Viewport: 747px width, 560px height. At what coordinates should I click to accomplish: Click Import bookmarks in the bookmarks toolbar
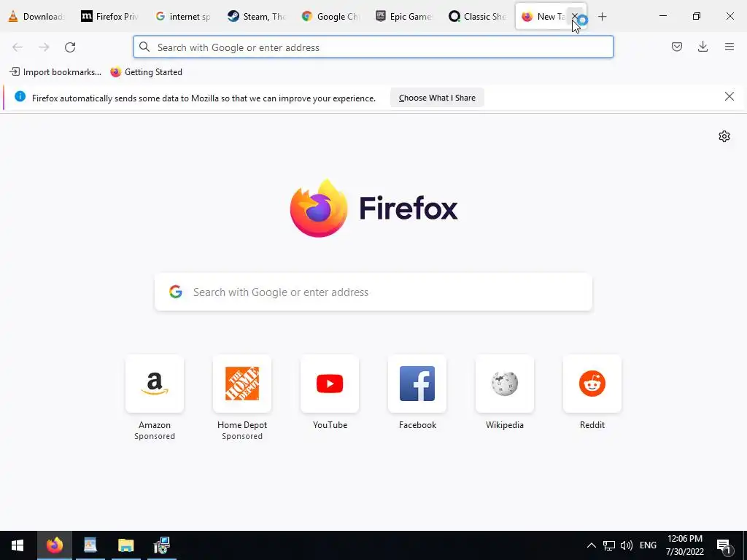(55, 72)
